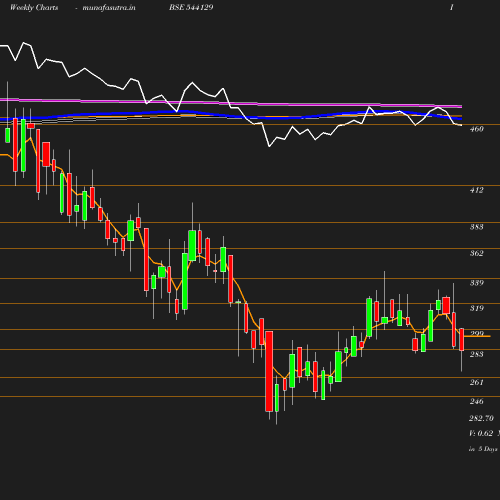The width and height of the screenshot is (500, 500).
Task: Click the 'BSE 544129' ticker label
Action: (191, 7)
